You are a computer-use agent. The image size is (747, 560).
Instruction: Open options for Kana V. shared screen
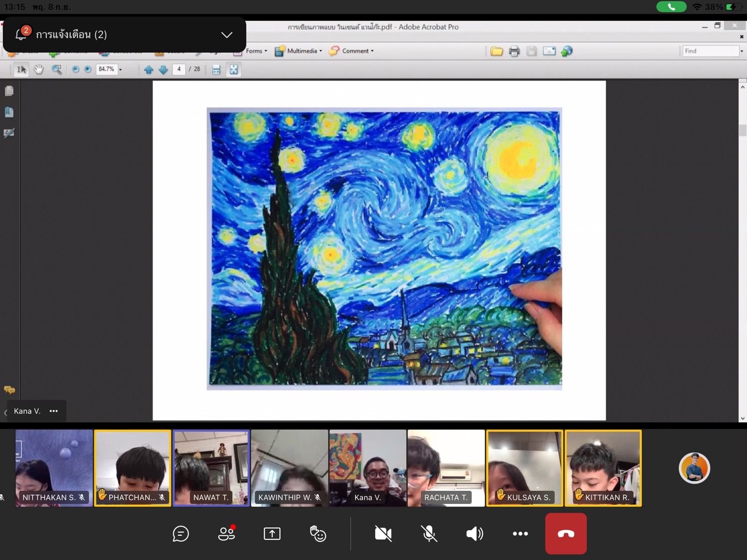(54, 411)
